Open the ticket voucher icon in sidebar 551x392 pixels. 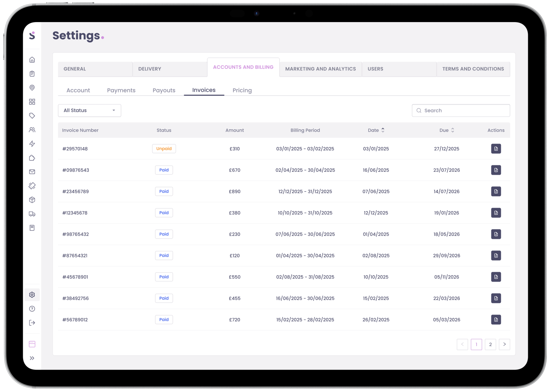pyautogui.click(x=32, y=186)
